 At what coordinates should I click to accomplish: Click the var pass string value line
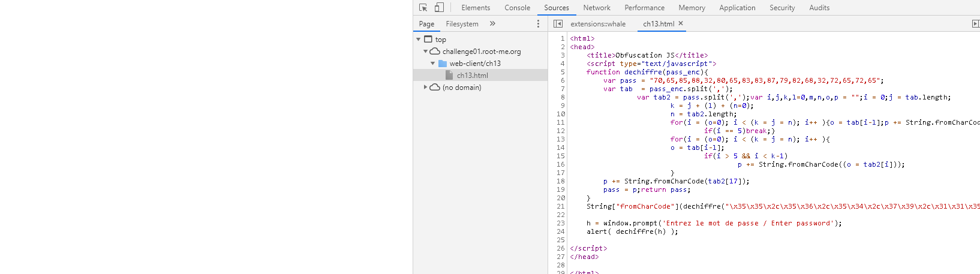744,80
